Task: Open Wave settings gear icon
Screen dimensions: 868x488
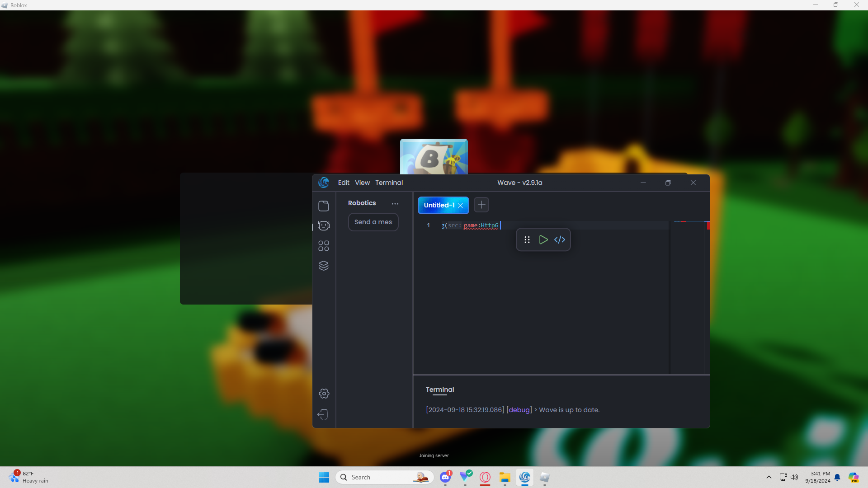Action: click(x=324, y=394)
